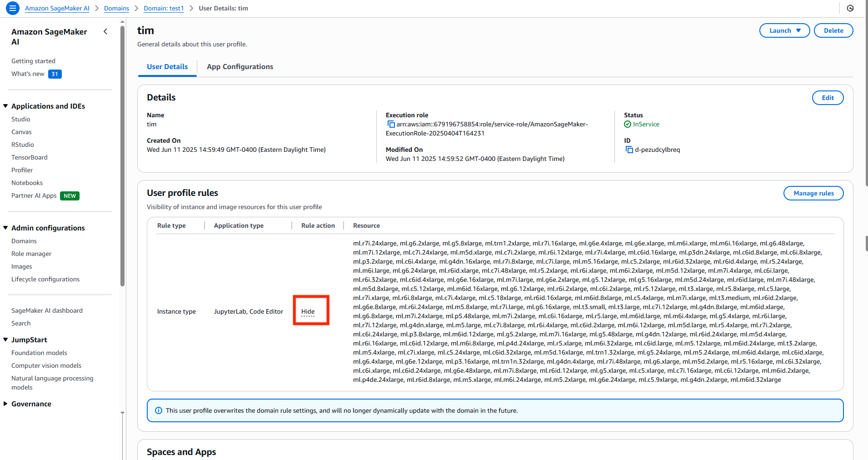
Task: Click the sidebar vertical scrollbar
Action: (122, 156)
